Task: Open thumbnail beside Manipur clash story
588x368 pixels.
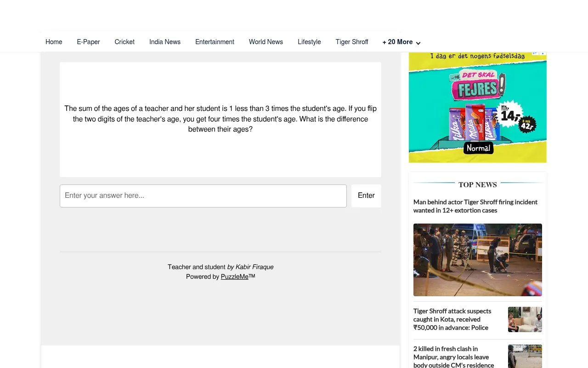Action: (x=525, y=356)
